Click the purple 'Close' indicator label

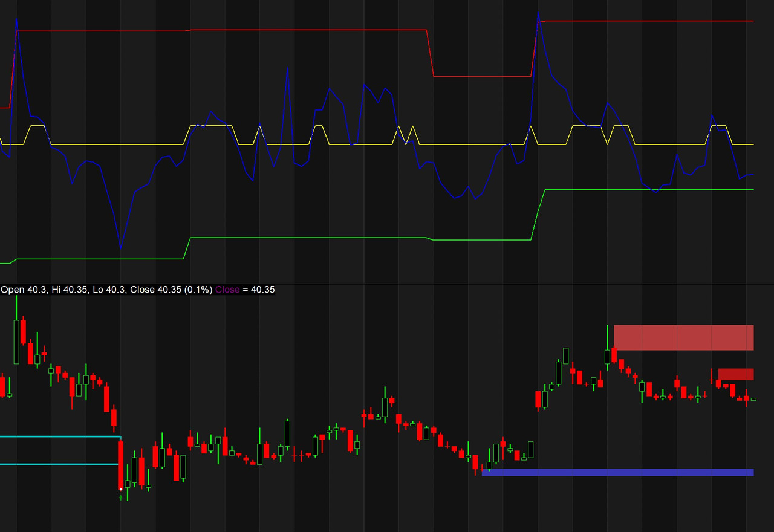[227, 290]
